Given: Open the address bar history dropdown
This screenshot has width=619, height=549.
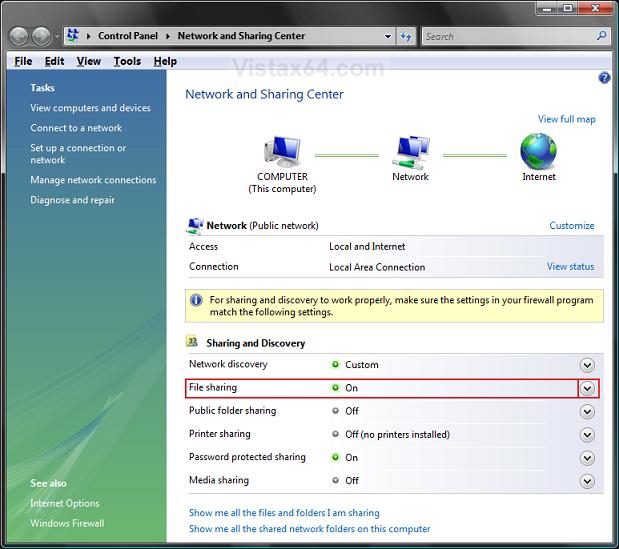Looking at the screenshot, I should click(x=388, y=36).
